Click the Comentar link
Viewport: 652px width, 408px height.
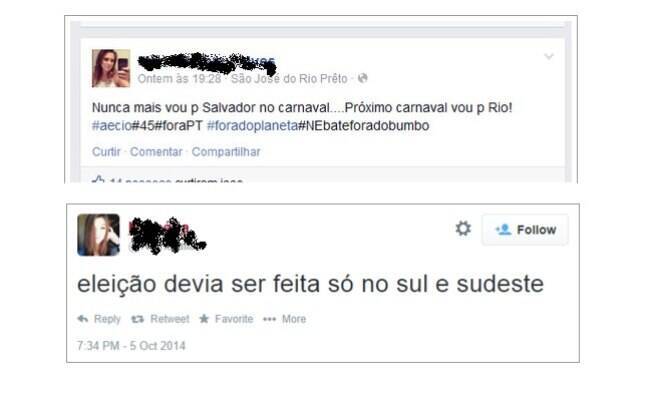156,152
